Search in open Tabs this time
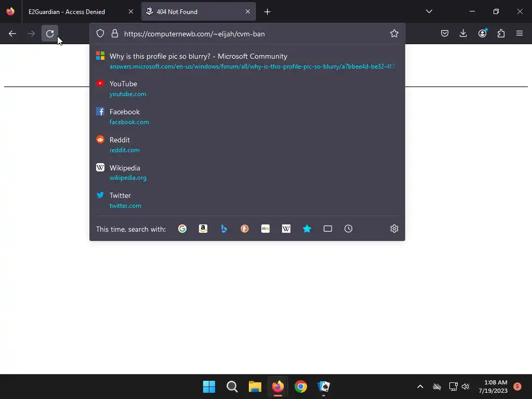Screen dimensions: 532x399 (328, 229)
